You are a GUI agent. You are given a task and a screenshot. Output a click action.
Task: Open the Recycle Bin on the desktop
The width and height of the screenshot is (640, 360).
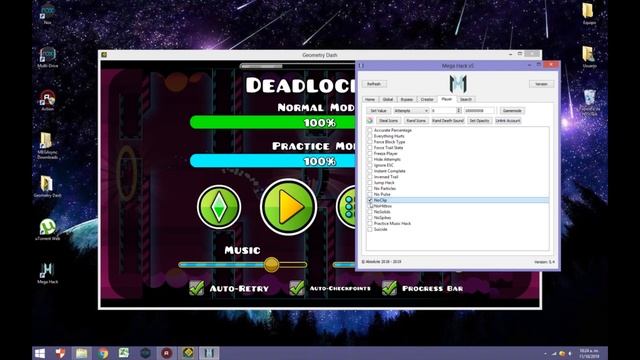590,102
